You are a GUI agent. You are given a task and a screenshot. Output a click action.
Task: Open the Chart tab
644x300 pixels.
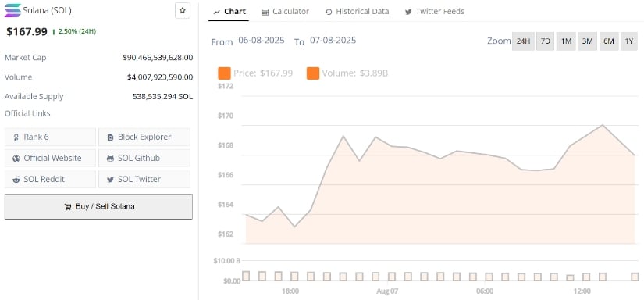pyautogui.click(x=229, y=12)
